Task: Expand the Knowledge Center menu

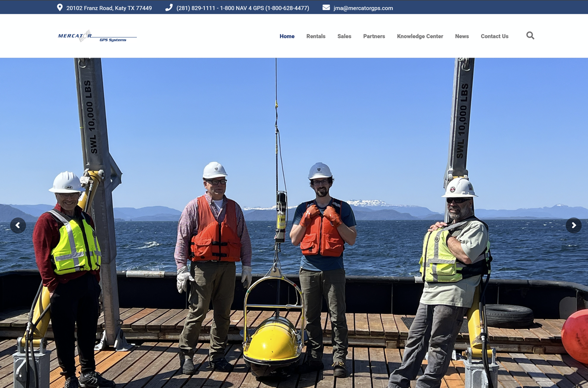Action: (420, 36)
